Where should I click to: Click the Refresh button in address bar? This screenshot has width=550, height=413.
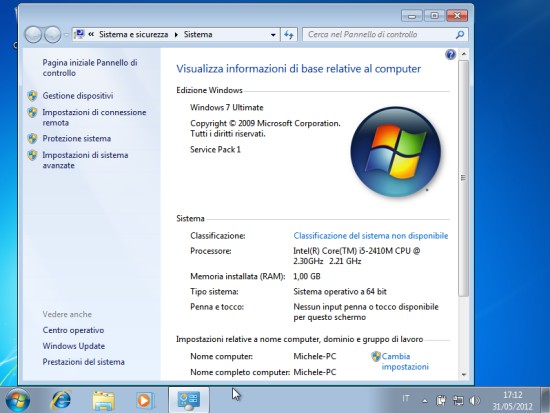[289, 34]
